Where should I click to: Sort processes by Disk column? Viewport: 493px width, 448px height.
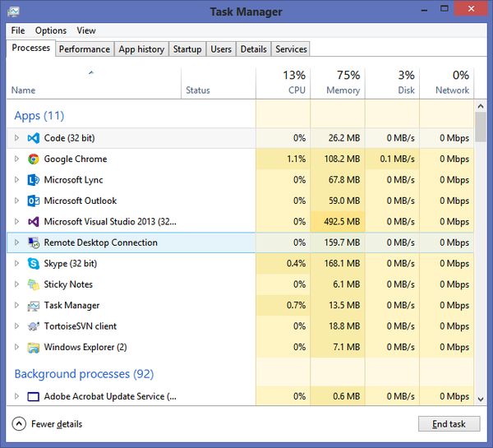point(392,83)
